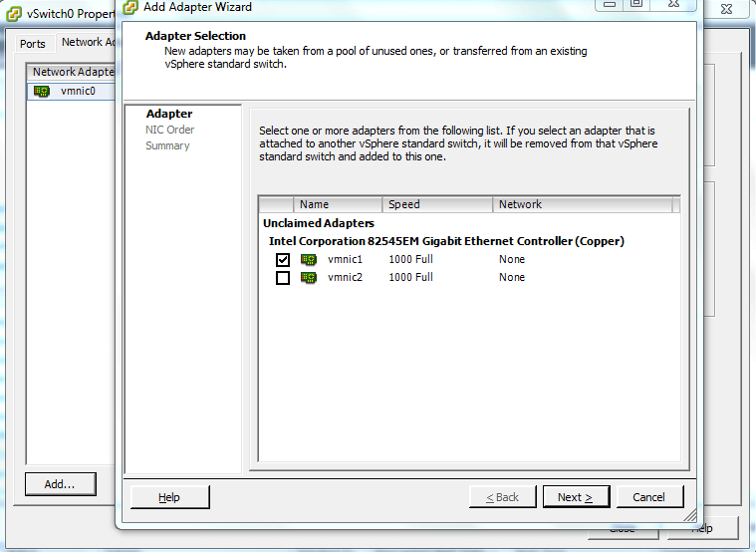The image size is (756, 552).
Task: Click vmnic2 network value None
Action: pos(512,277)
